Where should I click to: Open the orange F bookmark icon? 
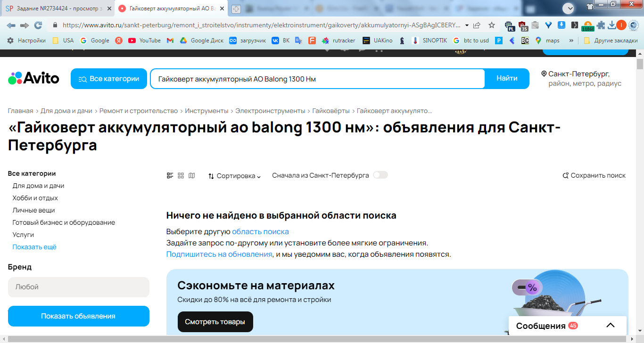pyautogui.click(x=312, y=41)
